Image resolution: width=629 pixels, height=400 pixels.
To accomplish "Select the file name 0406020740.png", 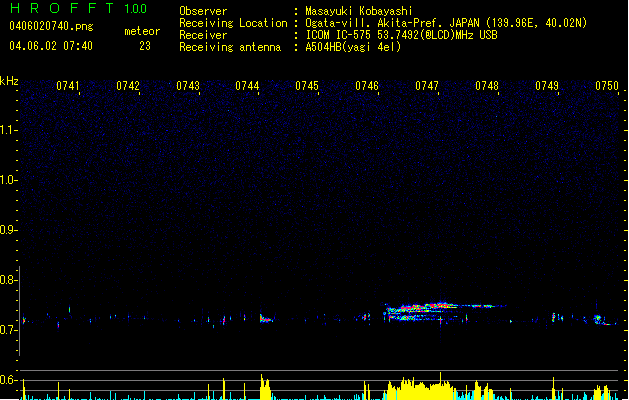I will [51, 26].
